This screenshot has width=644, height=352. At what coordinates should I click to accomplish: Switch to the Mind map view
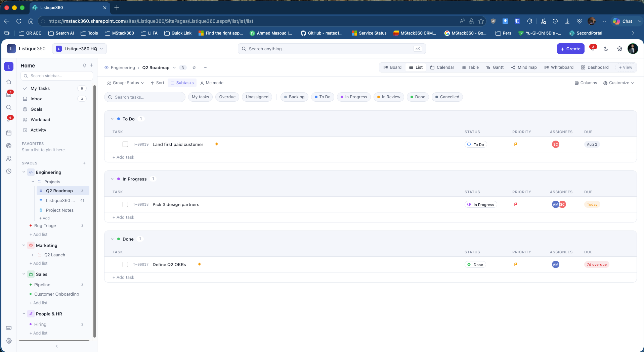(x=524, y=67)
